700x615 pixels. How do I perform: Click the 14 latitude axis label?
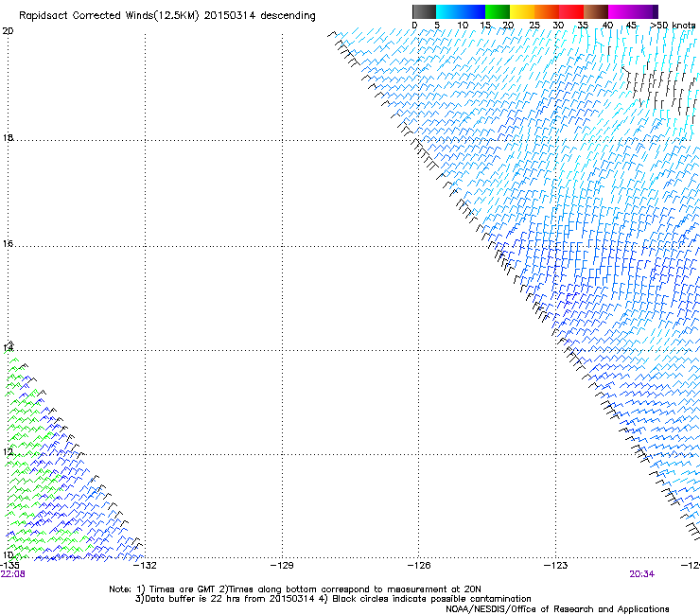8,347
